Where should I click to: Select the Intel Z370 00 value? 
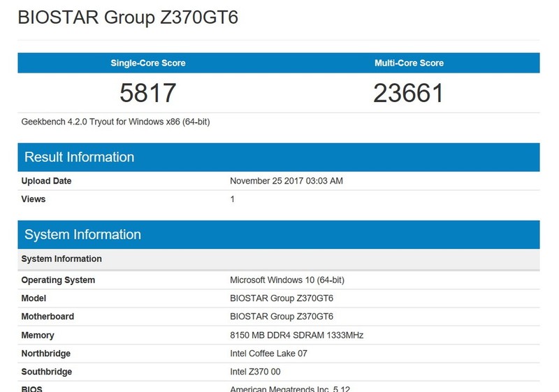tap(255, 372)
